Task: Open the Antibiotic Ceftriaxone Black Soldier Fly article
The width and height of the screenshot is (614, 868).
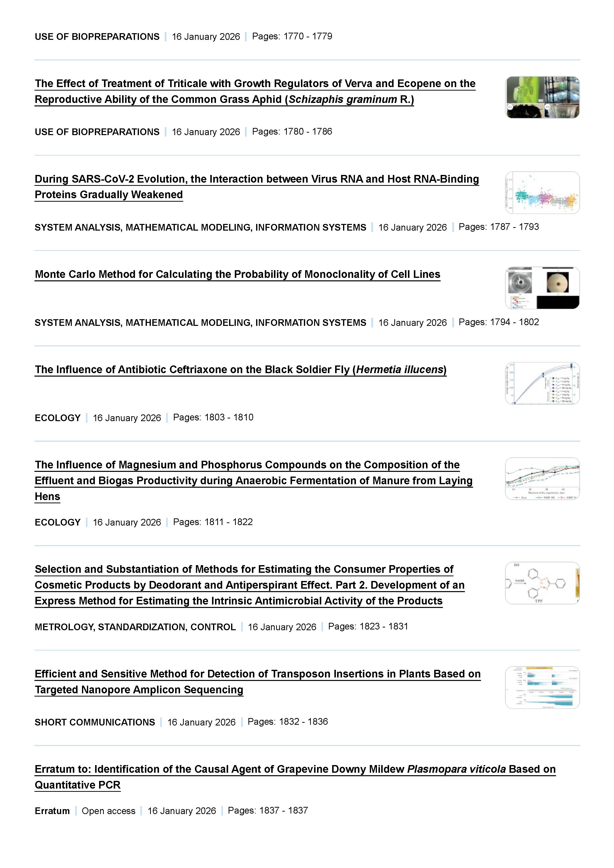Action: click(x=240, y=369)
